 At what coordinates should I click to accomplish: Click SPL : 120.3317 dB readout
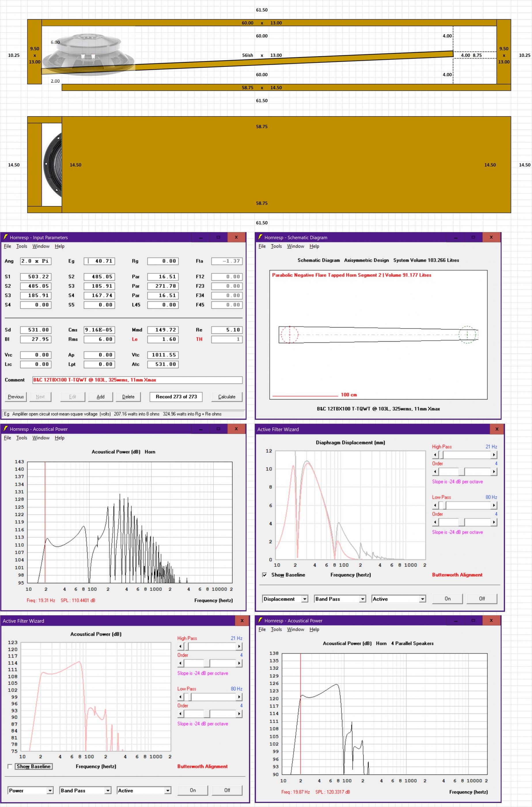332,792
